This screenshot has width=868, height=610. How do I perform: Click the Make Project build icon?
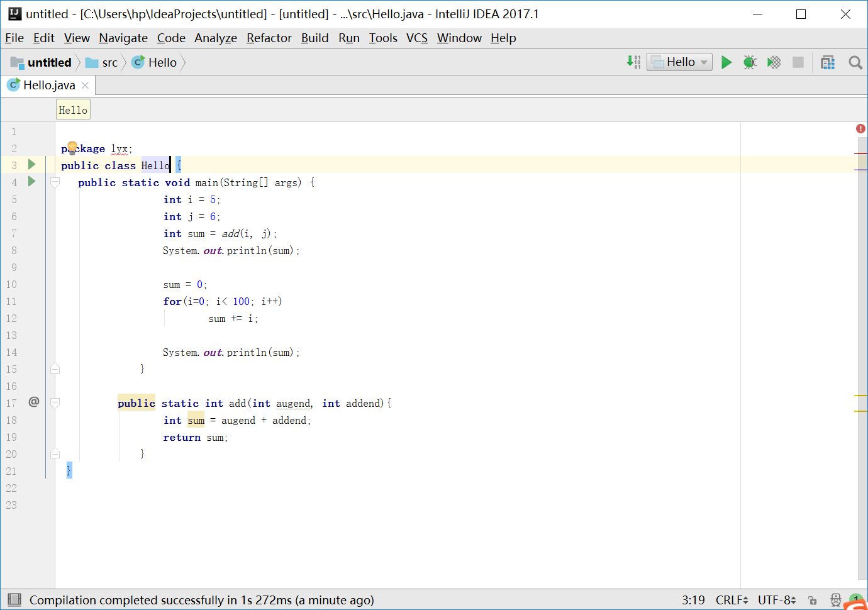(x=633, y=62)
